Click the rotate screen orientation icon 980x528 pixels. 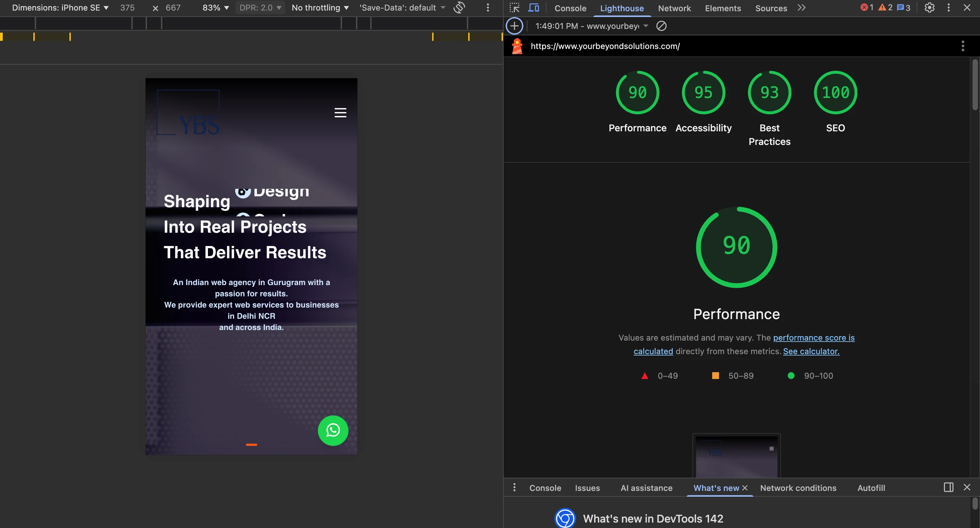click(460, 7)
